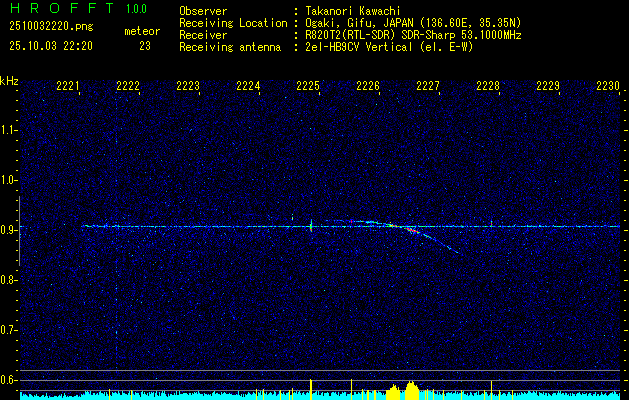Click the 2229 time axis label
629x400 pixels.
(548, 86)
